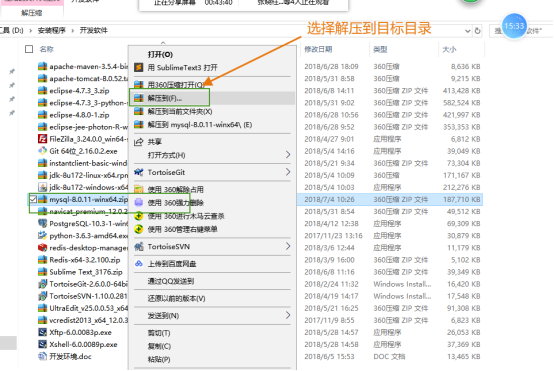Uncheck the mysql-8.0.11-winx64.zip checkbox

click(x=33, y=199)
